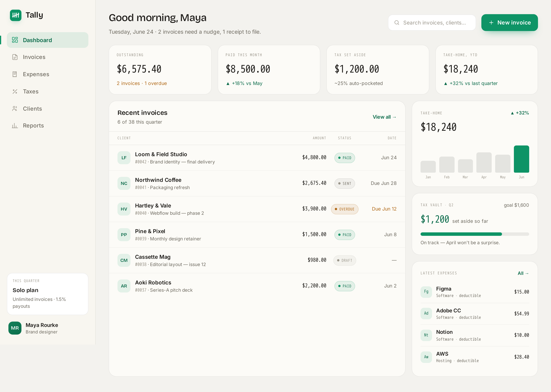Click the Clients people icon
551x392 pixels.
[x=15, y=109]
